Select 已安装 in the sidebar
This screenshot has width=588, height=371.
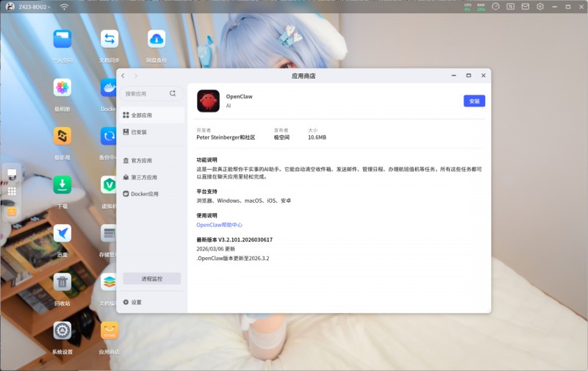(152, 132)
